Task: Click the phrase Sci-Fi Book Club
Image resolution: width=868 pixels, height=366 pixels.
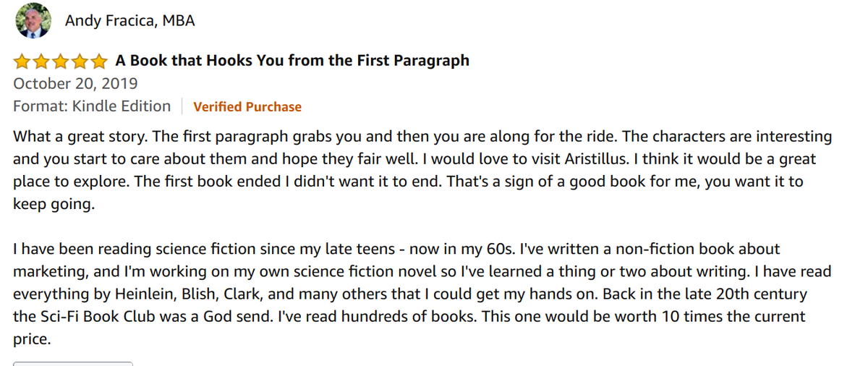Action: [96, 317]
